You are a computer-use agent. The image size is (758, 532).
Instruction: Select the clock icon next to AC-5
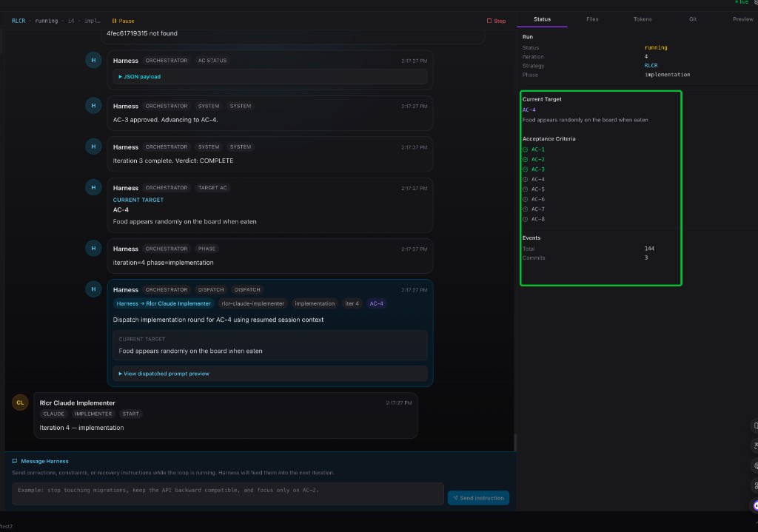click(x=525, y=189)
